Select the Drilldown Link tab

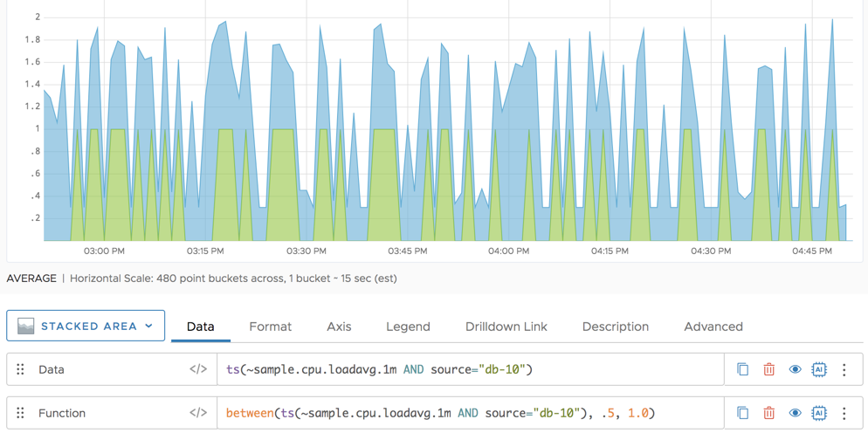pos(506,327)
